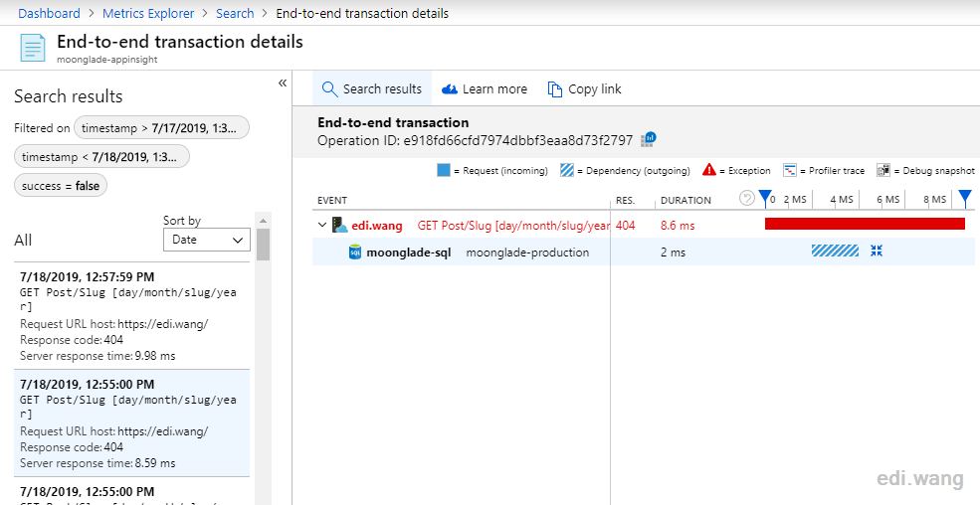980x505 pixels.
Task: Click the results list scrollbar thumb
Action: [x=263, y=245]
